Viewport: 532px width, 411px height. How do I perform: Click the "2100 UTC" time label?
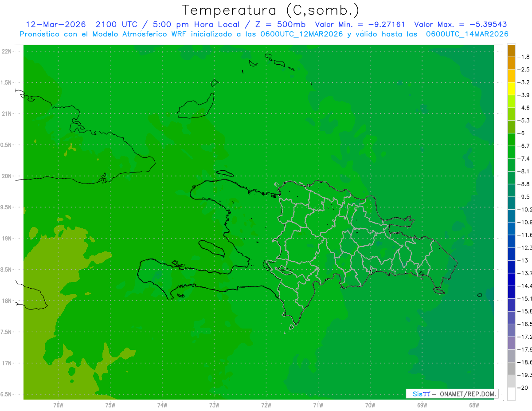(117, 24)
